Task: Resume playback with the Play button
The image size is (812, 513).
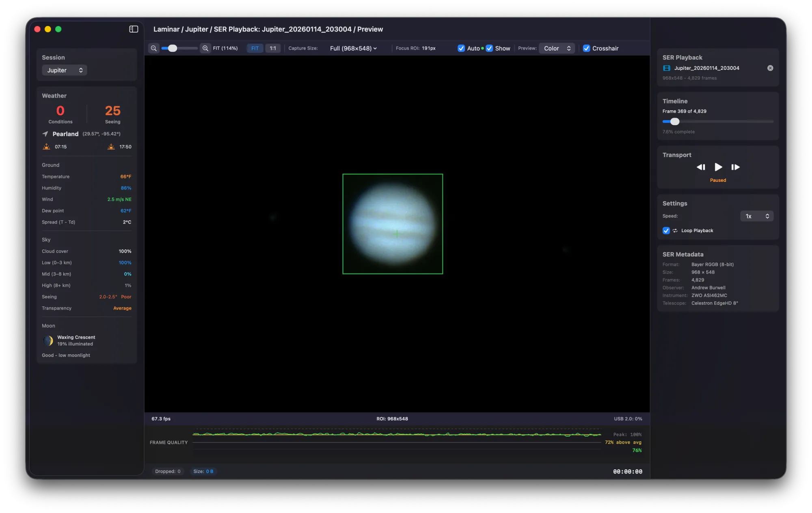Action: [718, 167]
